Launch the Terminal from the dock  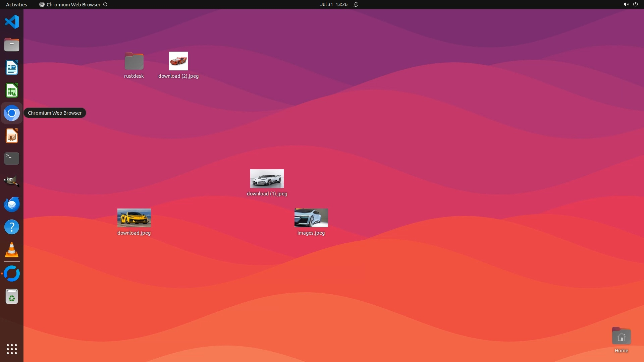[x=12, y=159]
